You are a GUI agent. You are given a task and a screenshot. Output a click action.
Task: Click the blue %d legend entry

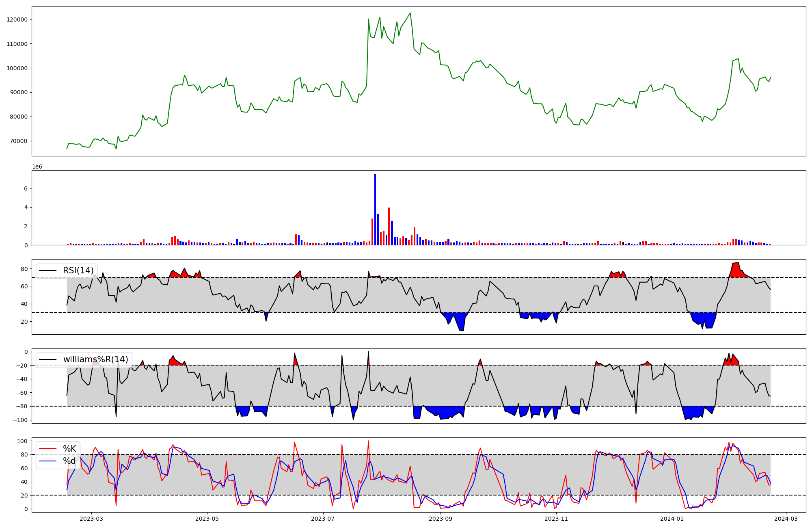click(69, 461)
